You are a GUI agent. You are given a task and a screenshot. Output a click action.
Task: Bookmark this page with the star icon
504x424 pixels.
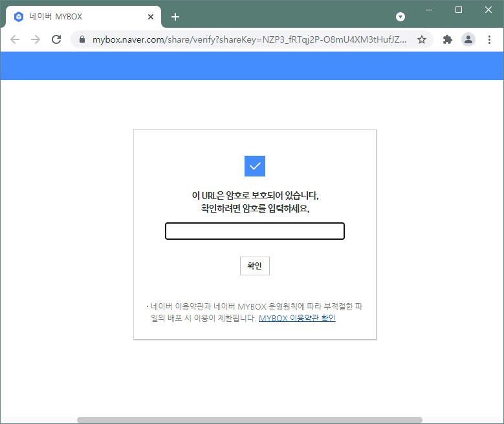pos(422,39)
